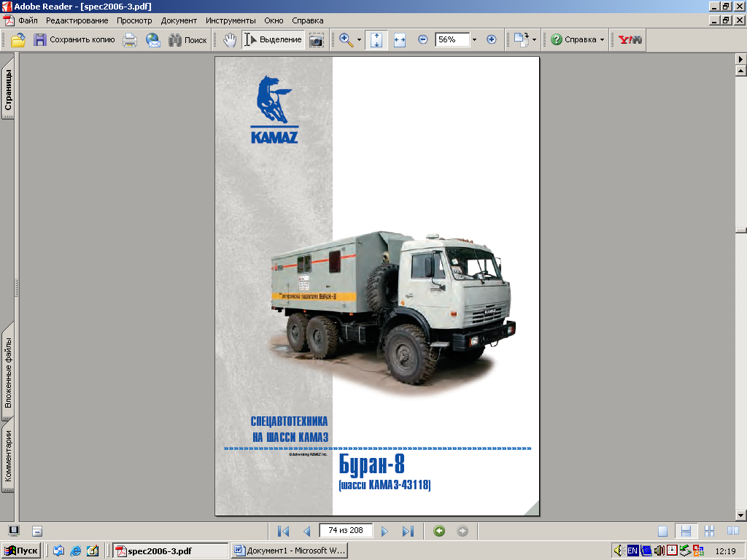Open the Просмотр menu
Screen dimensions: 747x560
(x=134, y=20)
